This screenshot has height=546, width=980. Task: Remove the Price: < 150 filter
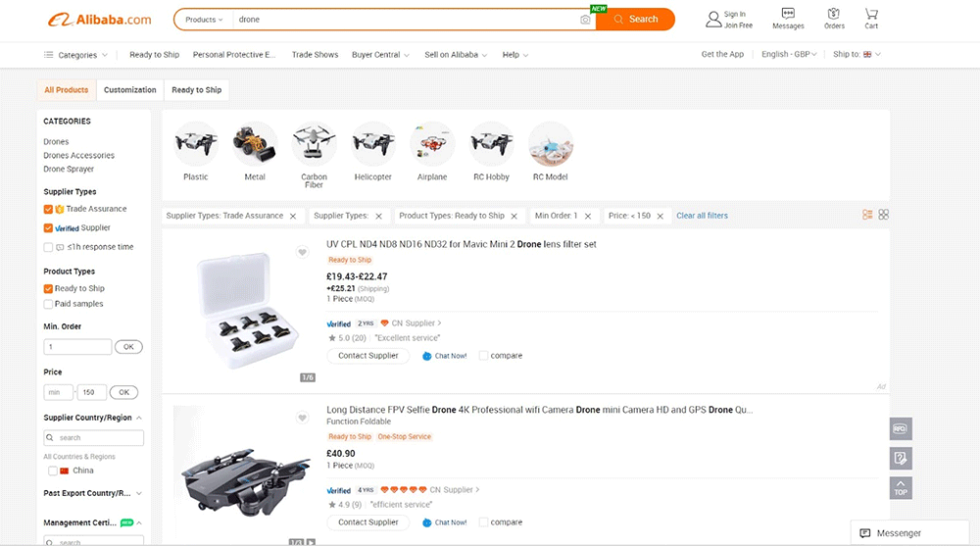point(661,216)
